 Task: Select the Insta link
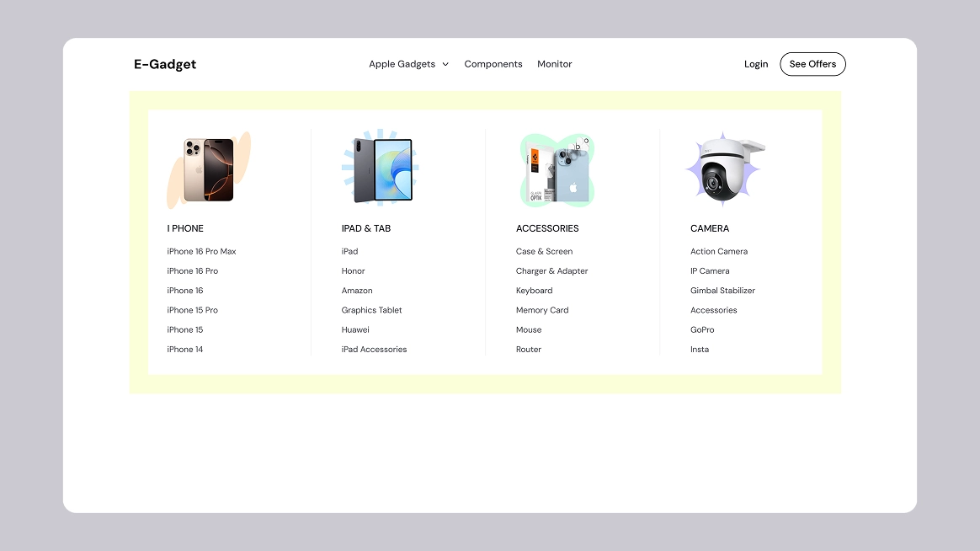pos(700,349)
